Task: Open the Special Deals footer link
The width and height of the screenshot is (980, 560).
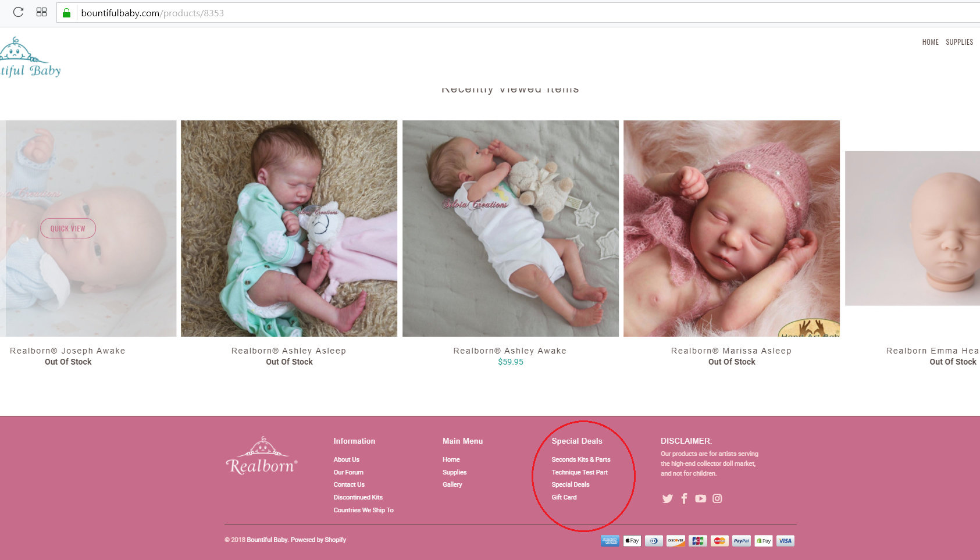Action: pos(571,484)
